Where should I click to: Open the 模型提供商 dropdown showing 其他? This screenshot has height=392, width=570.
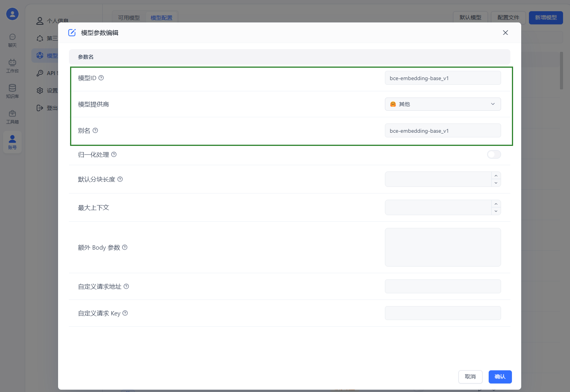tap(443, 104)
